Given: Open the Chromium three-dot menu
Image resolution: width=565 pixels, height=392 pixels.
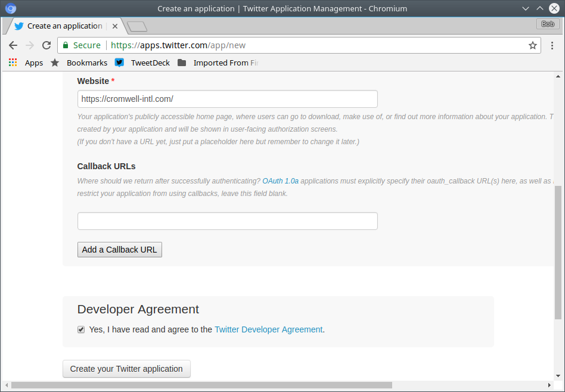Looking at the screenshot, I should (x=552, y=45).
